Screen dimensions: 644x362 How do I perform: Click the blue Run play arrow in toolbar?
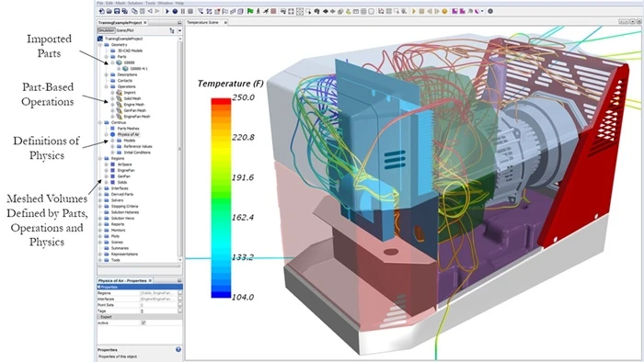point(167,11)
